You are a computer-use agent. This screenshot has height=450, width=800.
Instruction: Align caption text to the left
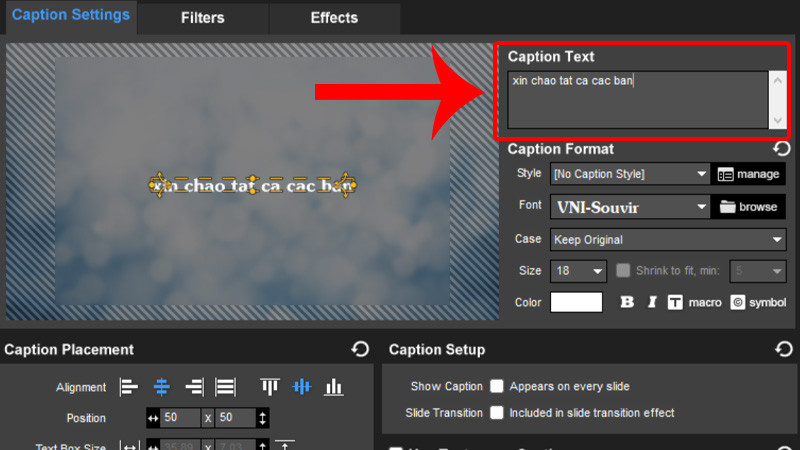130,387
